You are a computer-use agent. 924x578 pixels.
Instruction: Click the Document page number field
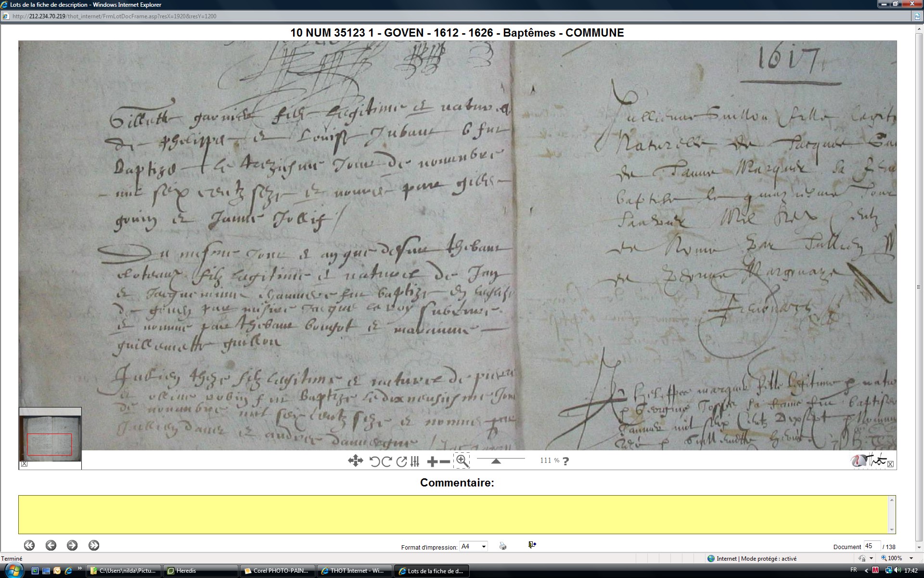coord(871,546)
